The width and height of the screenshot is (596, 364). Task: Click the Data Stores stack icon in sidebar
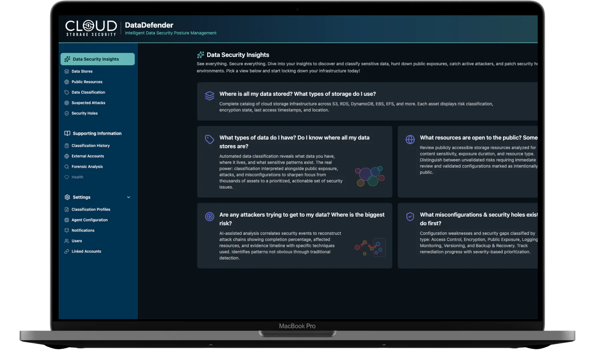(67, 71)
